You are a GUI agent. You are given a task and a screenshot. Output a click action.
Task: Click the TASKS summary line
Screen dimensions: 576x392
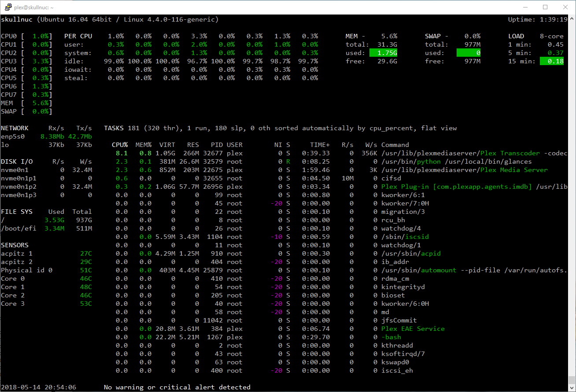(281, 128)
